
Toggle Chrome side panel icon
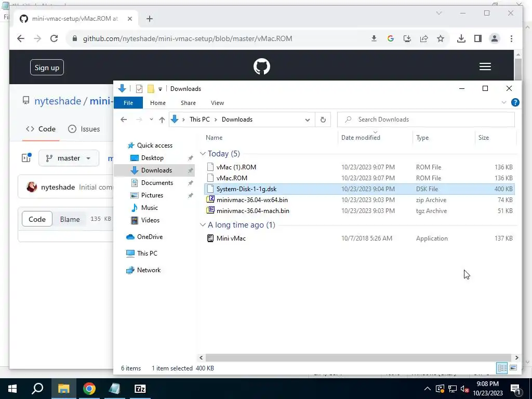point(478,38)
